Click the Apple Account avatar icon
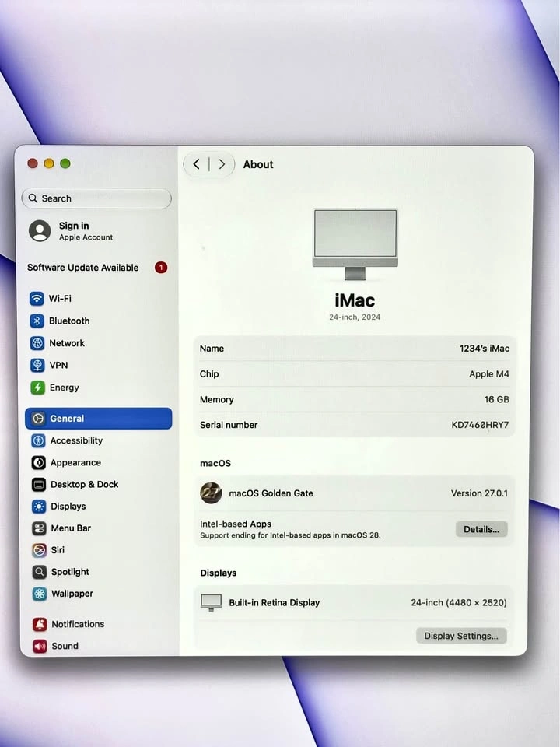 tap(40, 231)
